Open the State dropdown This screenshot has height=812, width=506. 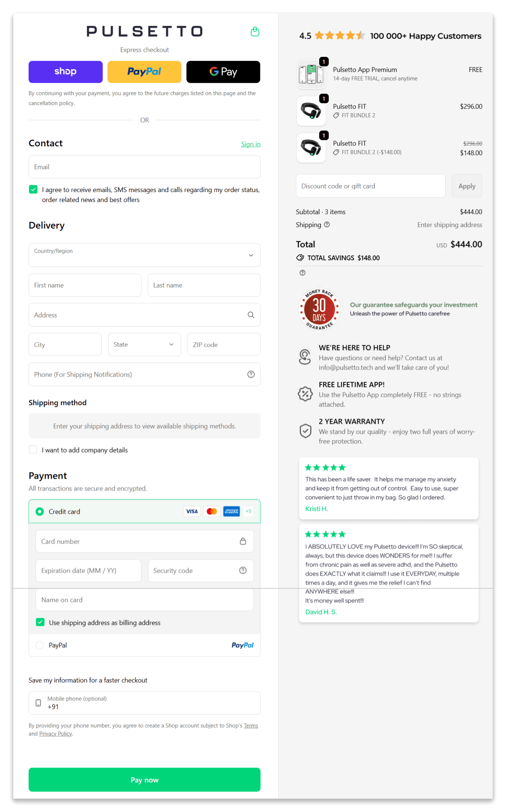(145, 344)
